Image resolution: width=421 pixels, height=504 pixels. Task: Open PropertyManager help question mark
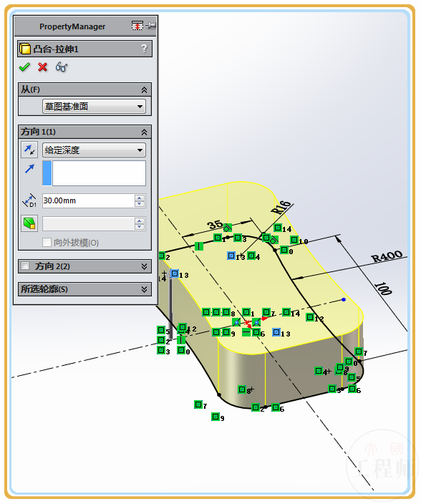145,49
